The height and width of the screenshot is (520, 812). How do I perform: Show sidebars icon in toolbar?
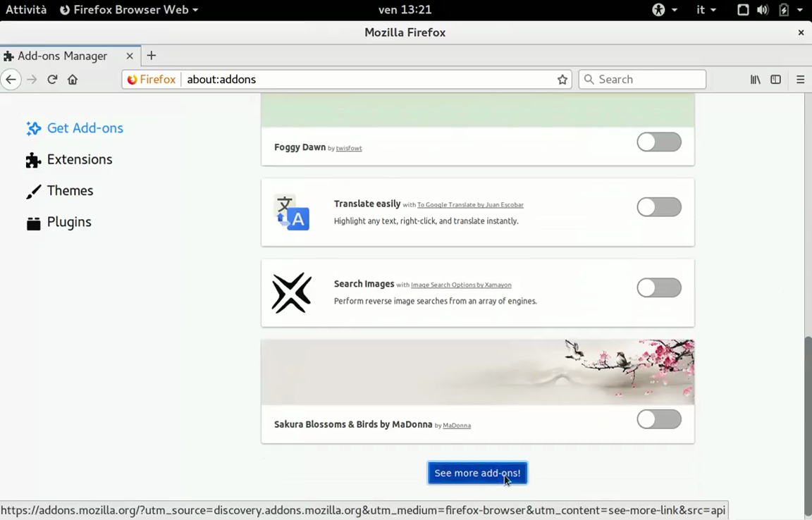pos(775,80)
